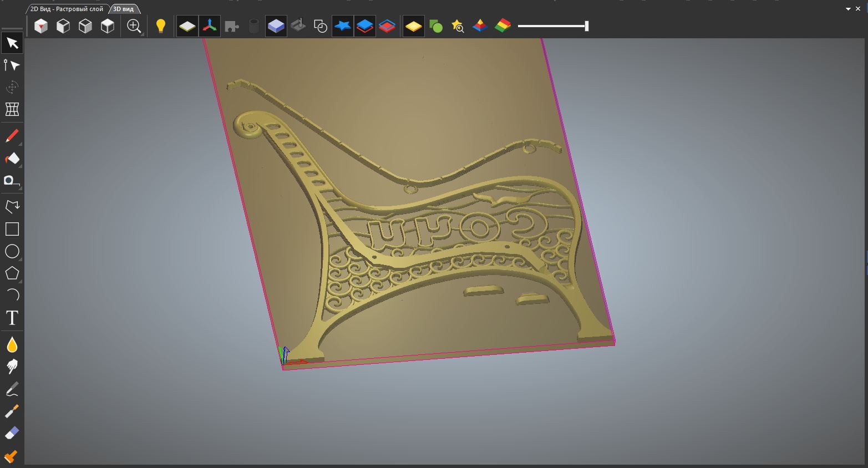Toggle the origin axes display
Screen dimensions: 868x468
click(x=210, y=26)
